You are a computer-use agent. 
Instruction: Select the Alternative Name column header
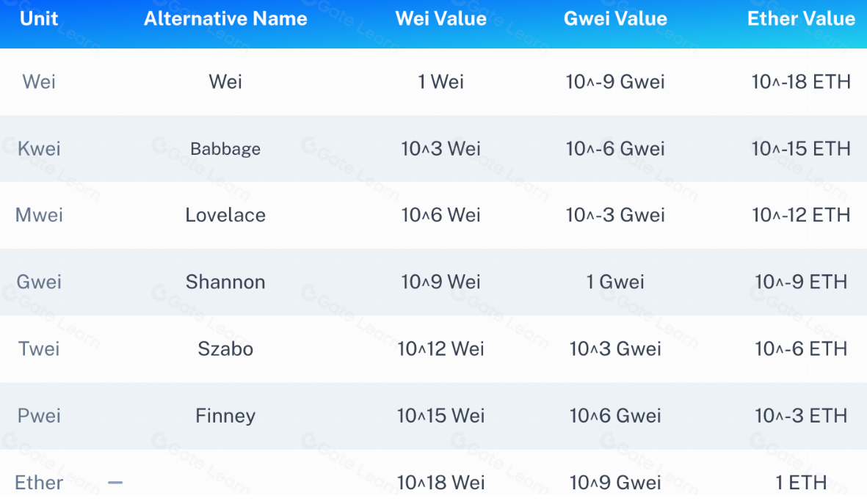tap(225, 19)
